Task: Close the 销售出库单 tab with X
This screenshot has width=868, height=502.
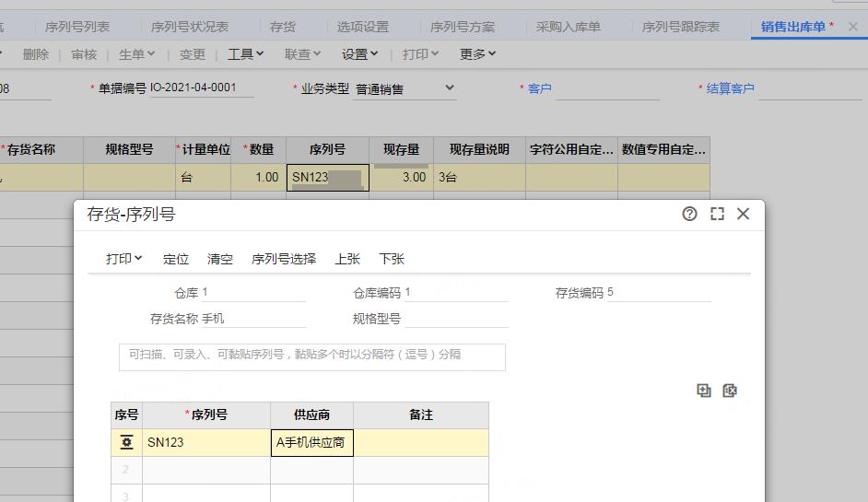Action: point(852,27)
